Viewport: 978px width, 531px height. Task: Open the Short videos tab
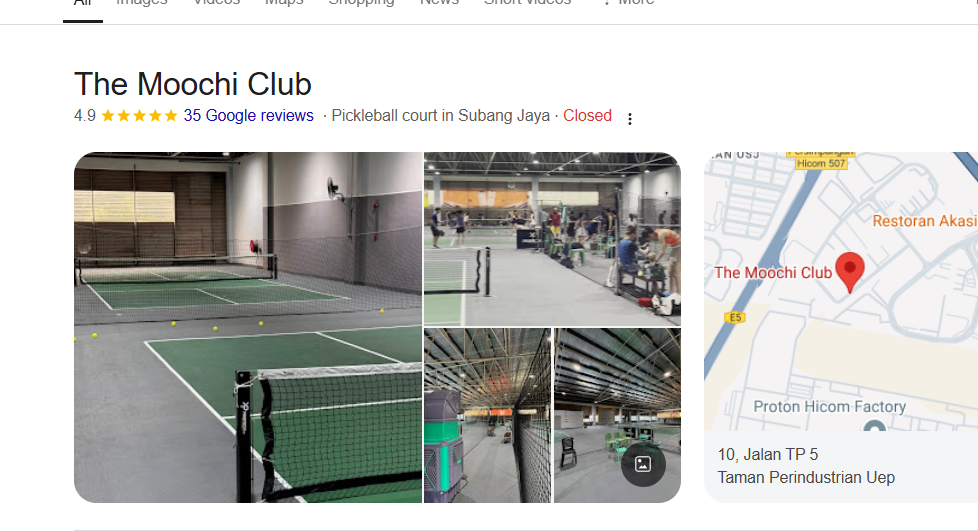[528, 2]
